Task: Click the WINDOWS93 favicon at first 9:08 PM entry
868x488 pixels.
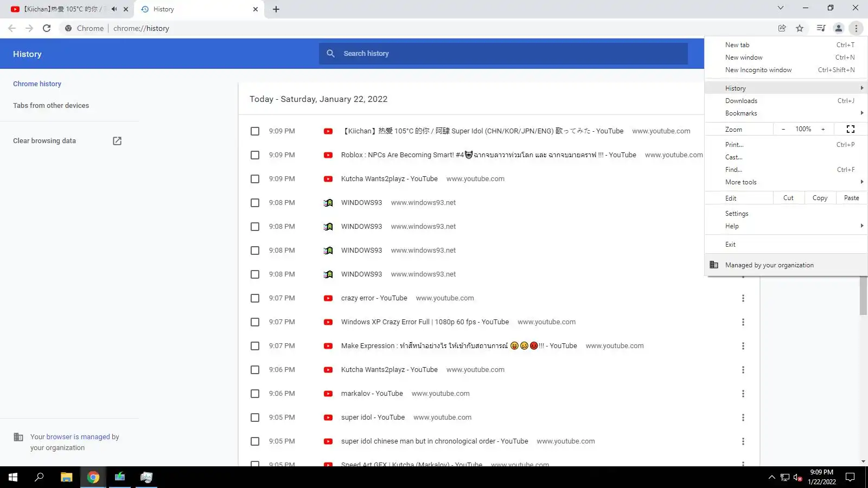Action: [x=328, y=203]
